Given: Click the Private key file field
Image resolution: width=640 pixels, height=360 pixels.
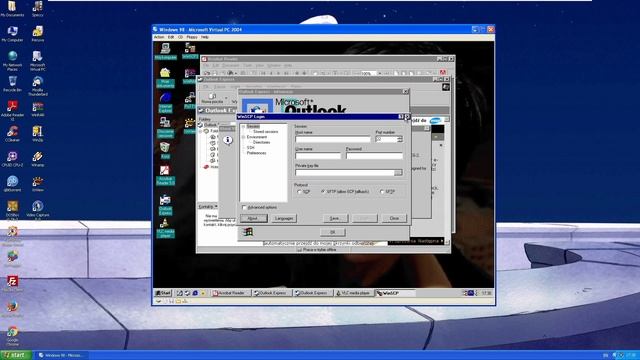Looking at the screenshot, I should pyautogui.click(x=344, y=173).
